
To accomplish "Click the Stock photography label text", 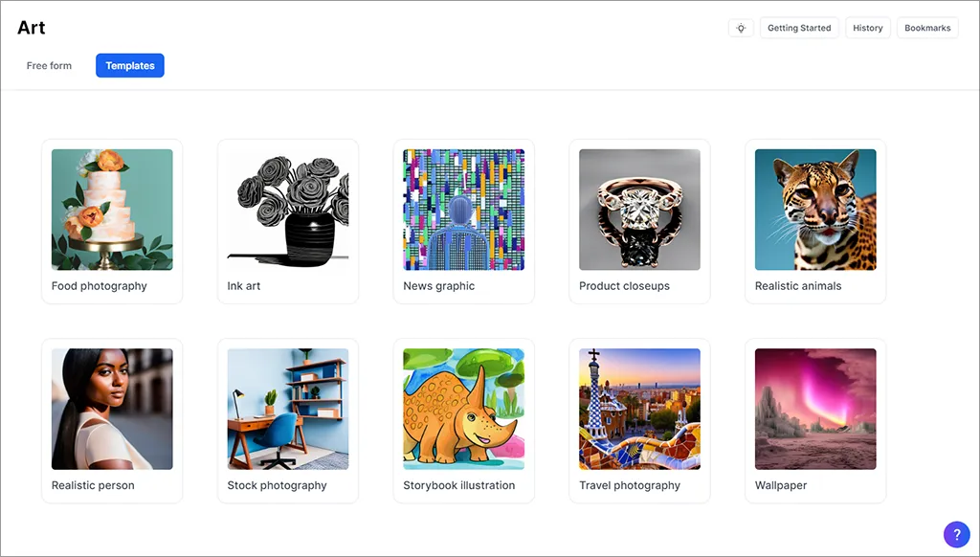I will (277, 485).
